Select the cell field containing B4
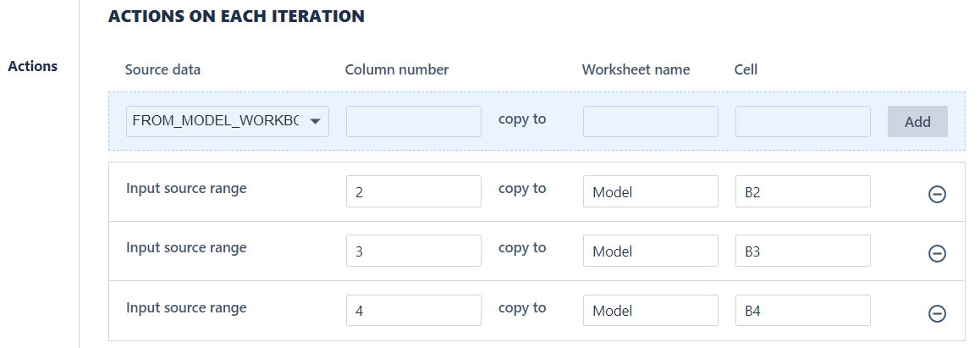Image resolution: width=980 pixels, height=348 pixels. 802,311
